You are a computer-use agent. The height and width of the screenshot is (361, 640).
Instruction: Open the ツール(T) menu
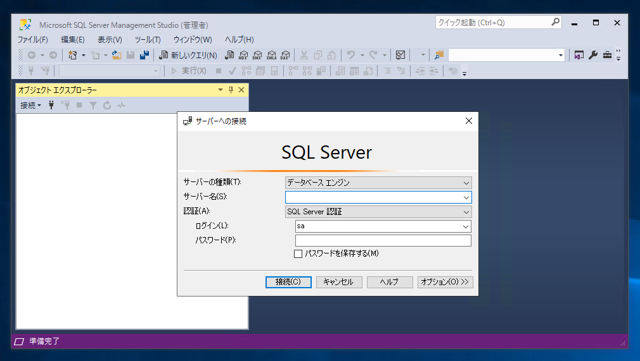pos(148,40)
